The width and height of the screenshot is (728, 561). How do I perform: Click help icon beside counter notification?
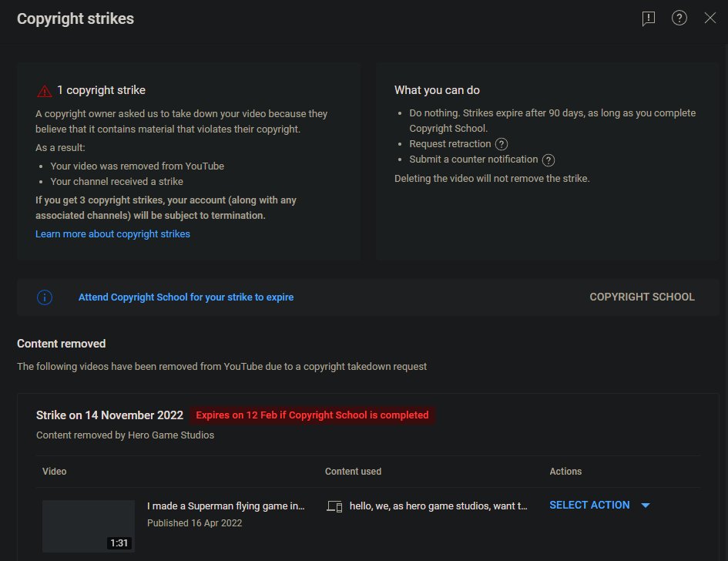coord(549,160)
